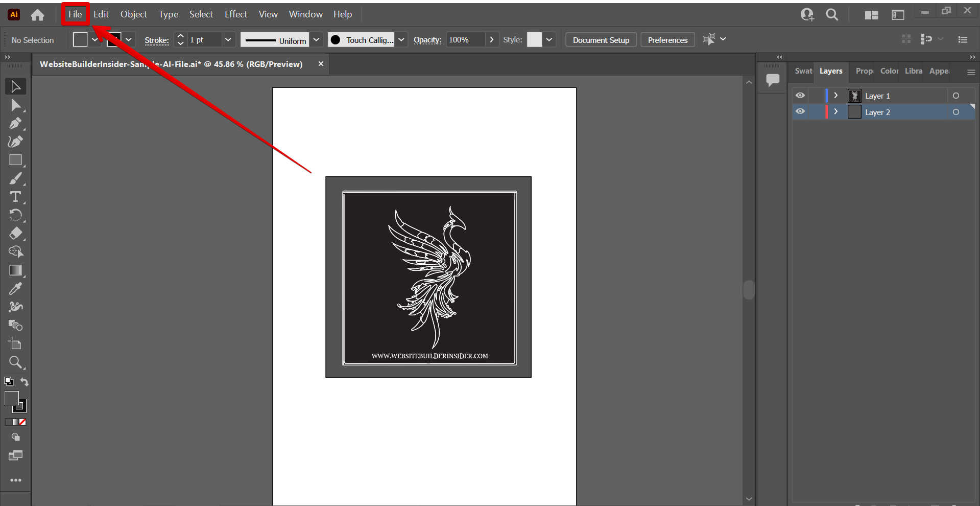Hide Layer 1 visibility eye
The height and width of the screenshot is (506, 980).
click(800, 96)
